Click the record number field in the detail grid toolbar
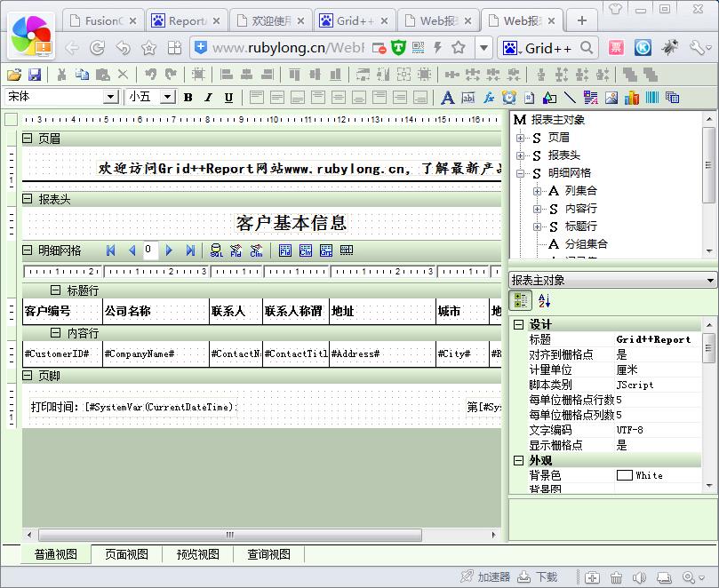The width and height of the screenshot is (719, 588). (x=150, y=250)
